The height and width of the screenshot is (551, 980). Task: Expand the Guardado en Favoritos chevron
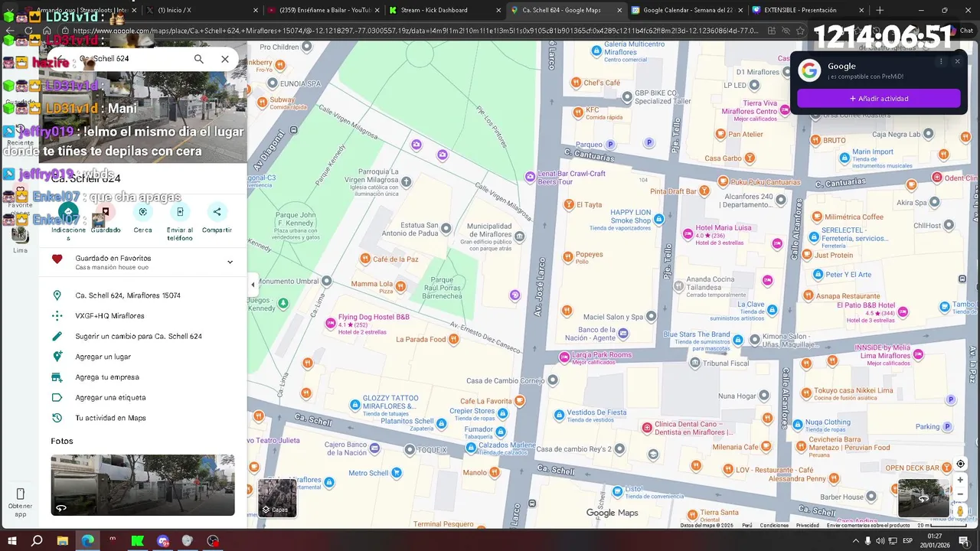click(x=230, y=262)
